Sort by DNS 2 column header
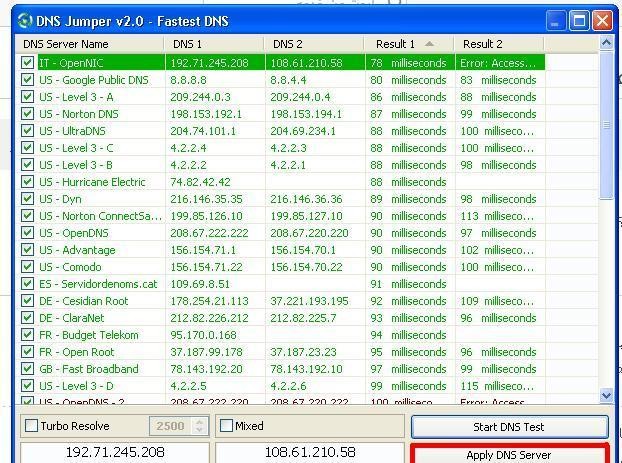 (x=314, y=44)
